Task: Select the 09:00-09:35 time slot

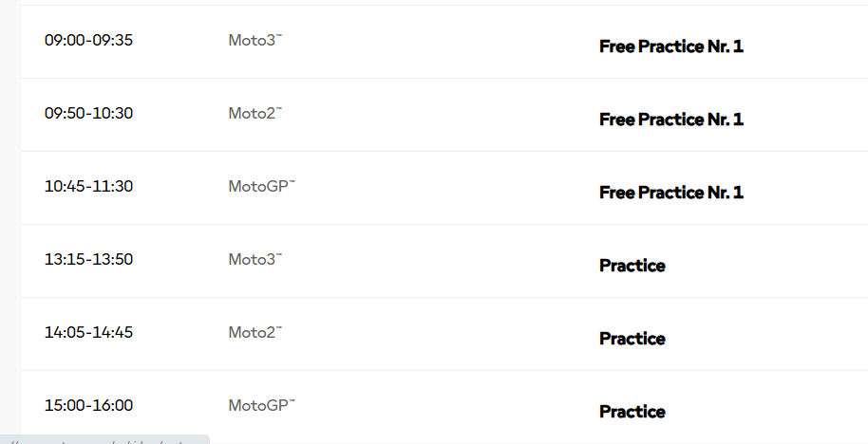Action: coord(88,41)
